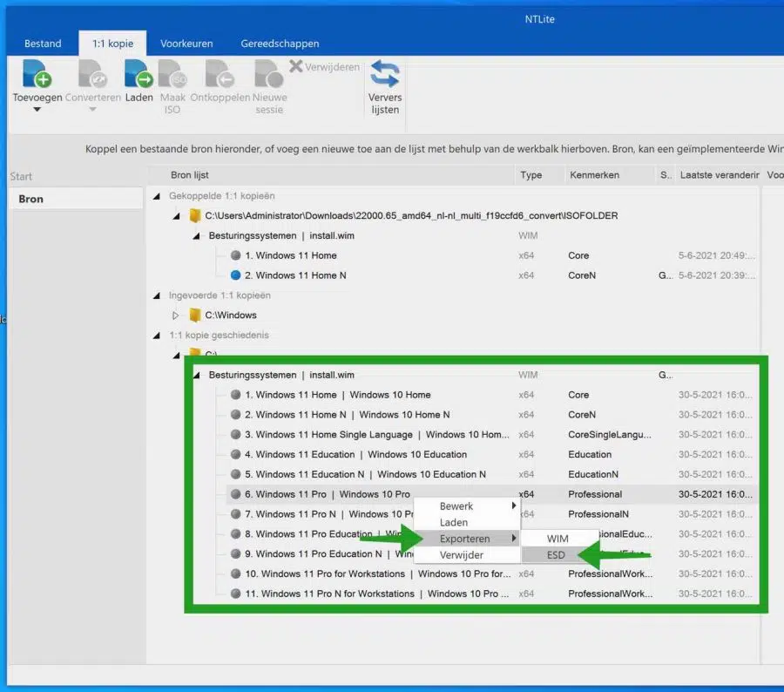Select Bron in the left sidebar

(76, 199)
